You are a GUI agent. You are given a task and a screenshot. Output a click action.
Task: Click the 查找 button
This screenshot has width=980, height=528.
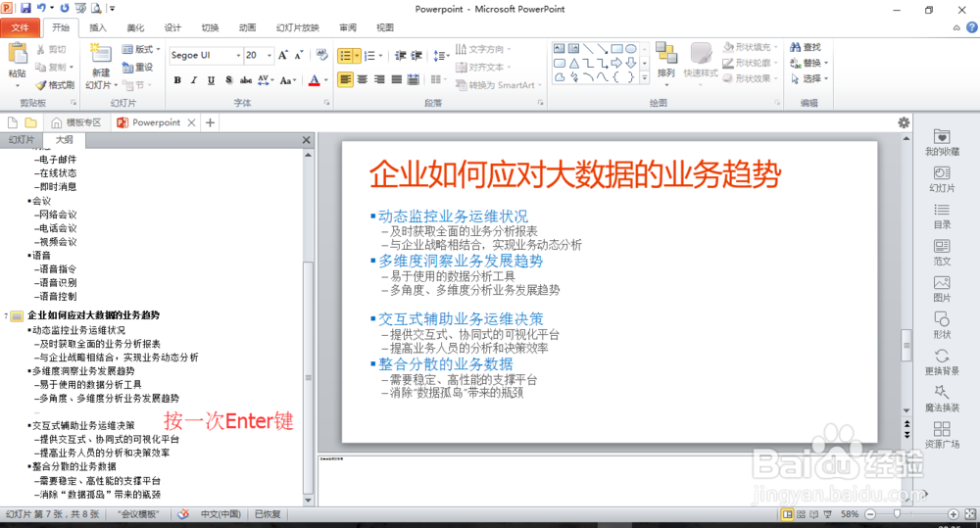point(805,47)
